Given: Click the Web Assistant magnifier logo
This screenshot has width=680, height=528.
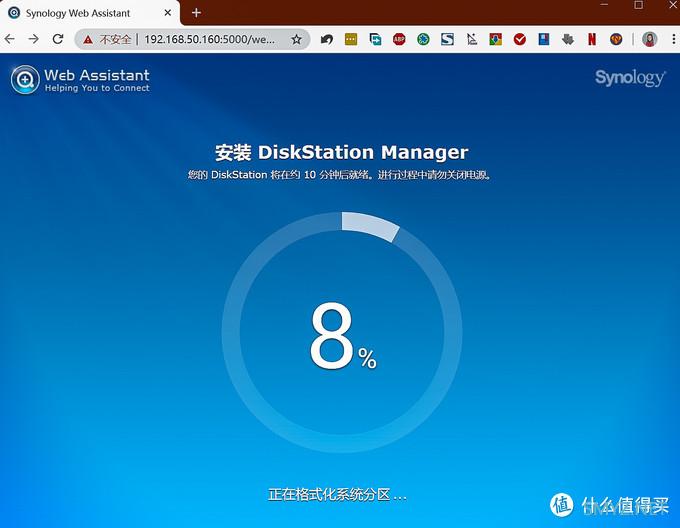Looking at the screenshot, I should 25,80.
